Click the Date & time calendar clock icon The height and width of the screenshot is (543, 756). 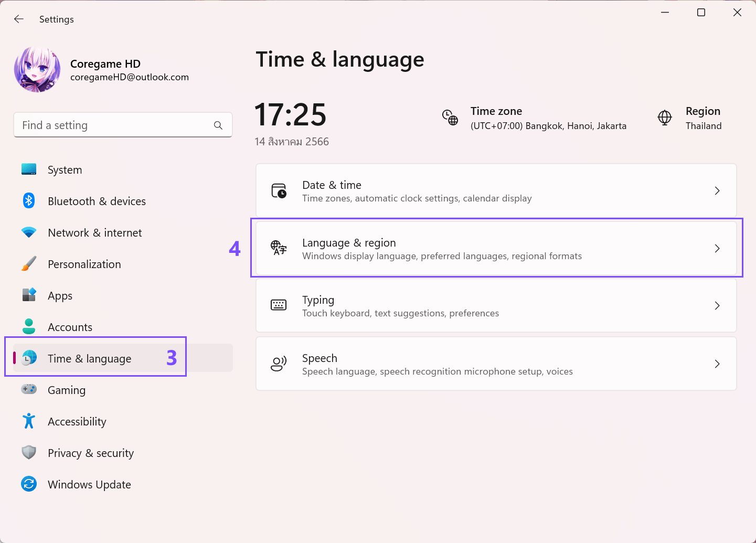point(279,191)
